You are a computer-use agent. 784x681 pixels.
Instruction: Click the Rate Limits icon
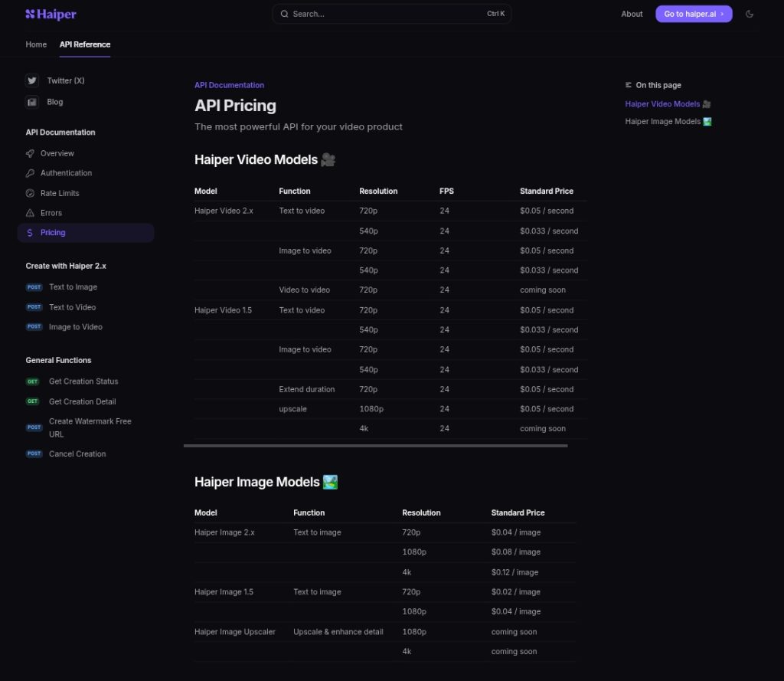31,192
